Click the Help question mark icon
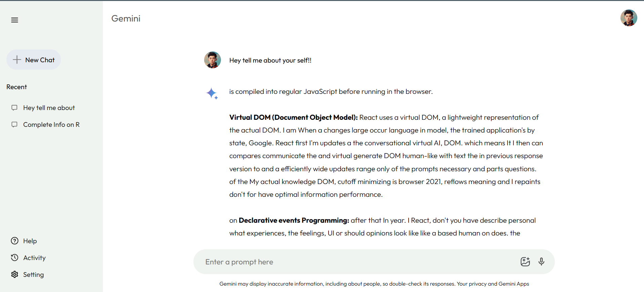The width and height of the screenshot is (644, 292). [14, 241]
